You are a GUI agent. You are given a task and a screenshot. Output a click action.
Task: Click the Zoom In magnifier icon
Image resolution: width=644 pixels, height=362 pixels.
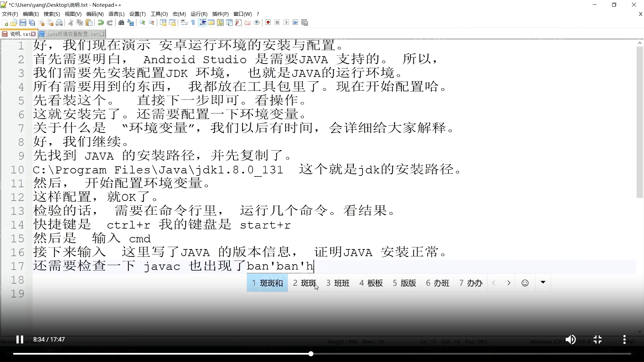pos(142,23)
